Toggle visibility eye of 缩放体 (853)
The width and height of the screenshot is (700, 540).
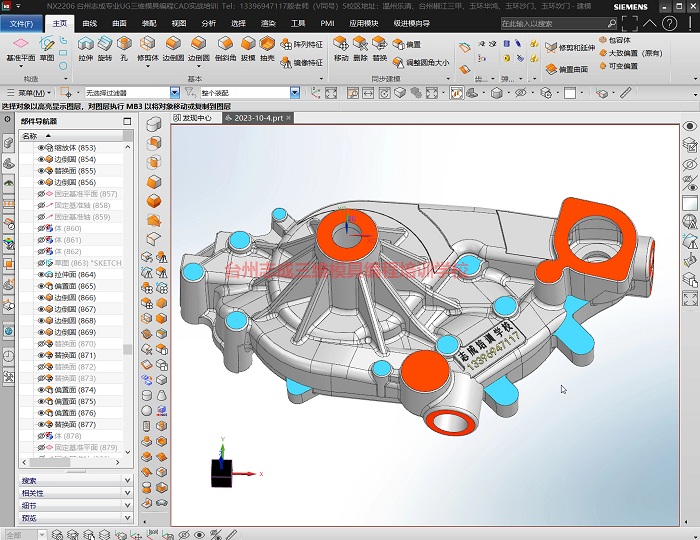(41, 148)
